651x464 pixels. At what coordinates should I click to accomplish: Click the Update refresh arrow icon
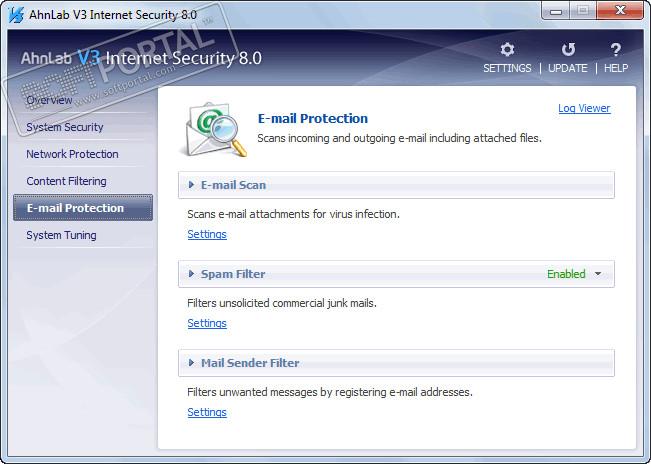[x=568, y=49]
